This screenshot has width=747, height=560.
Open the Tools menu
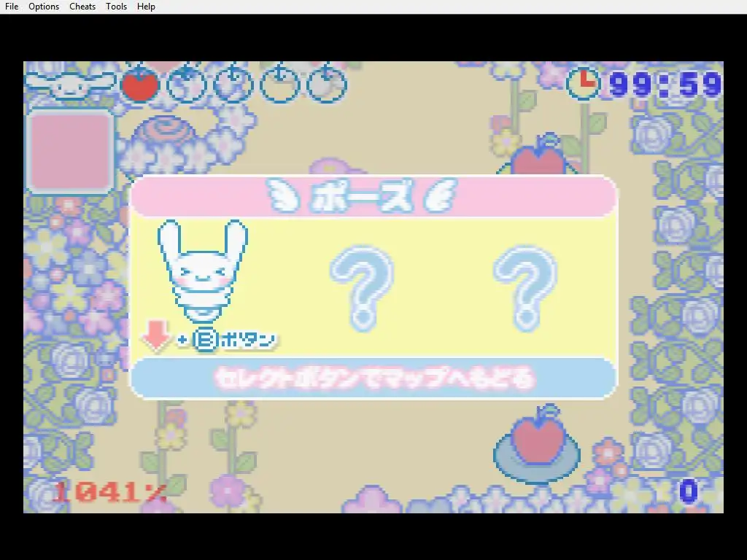116,7
